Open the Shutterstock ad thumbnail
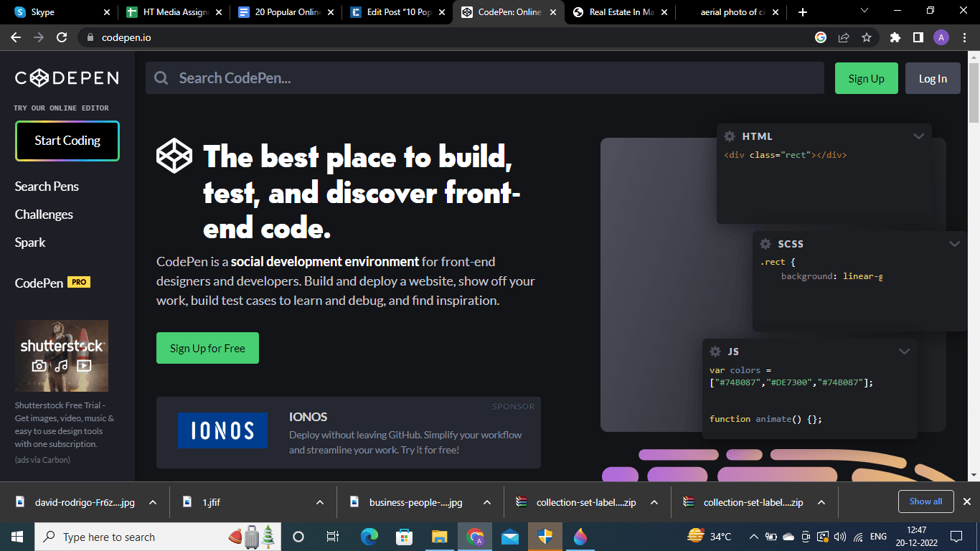980x551 pixels. [62, 356]
